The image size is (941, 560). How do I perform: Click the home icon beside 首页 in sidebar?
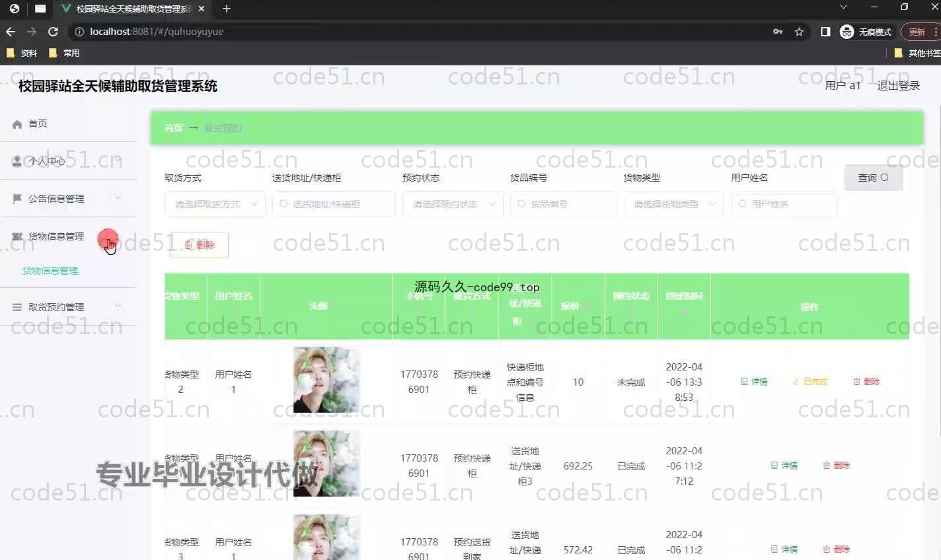[17, 124]
